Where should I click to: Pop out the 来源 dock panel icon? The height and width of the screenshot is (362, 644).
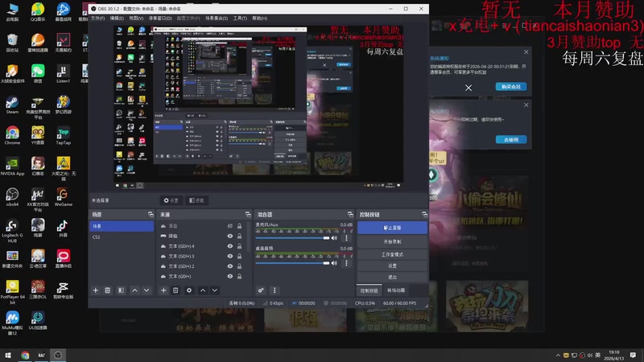coord(248,214)
